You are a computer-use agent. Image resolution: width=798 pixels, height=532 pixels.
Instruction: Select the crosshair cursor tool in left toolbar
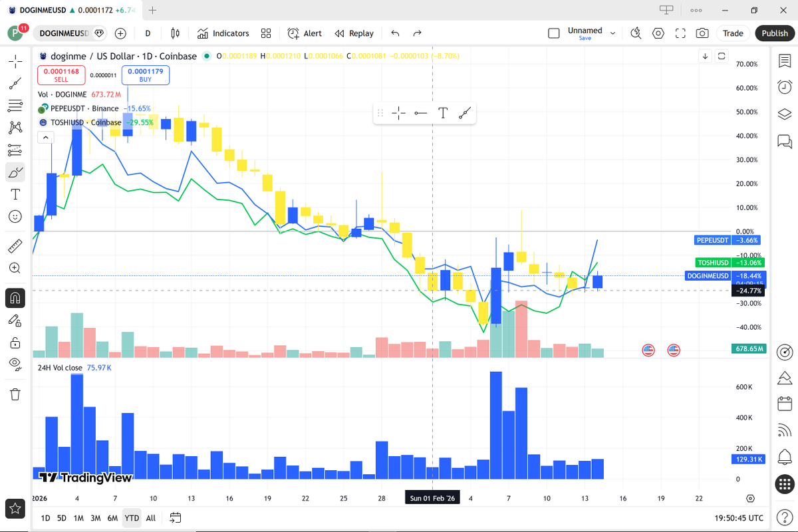[15, 62]
